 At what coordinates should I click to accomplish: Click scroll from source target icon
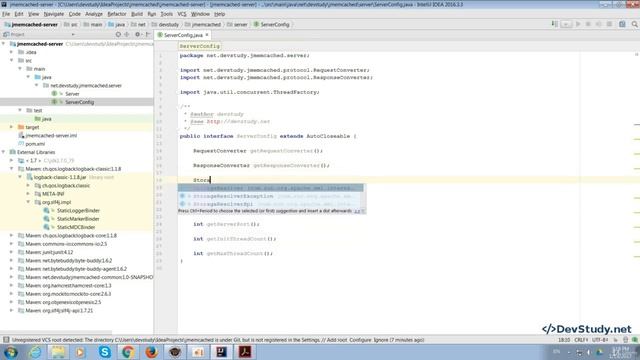(118, 35)
